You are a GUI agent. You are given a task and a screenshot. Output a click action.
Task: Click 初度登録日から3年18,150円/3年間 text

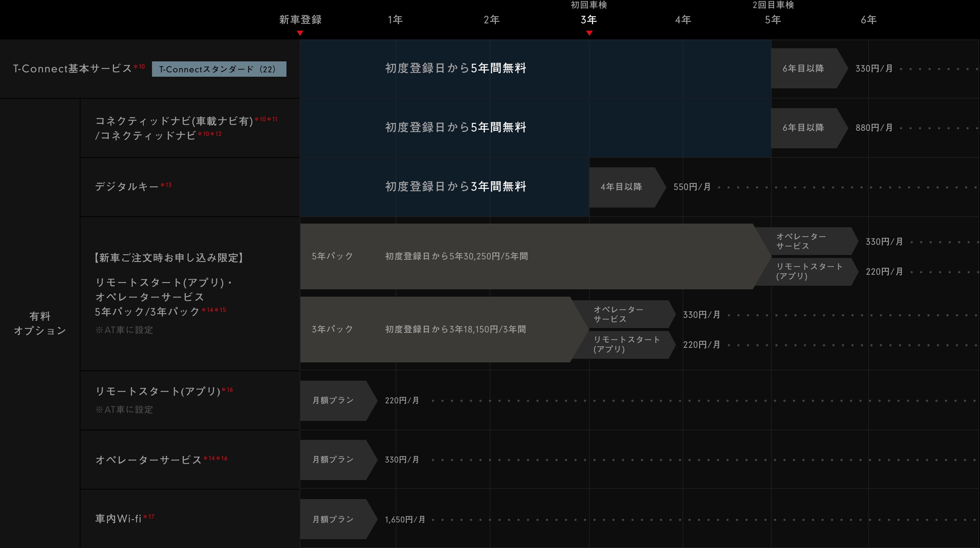(x=456, y=329)
